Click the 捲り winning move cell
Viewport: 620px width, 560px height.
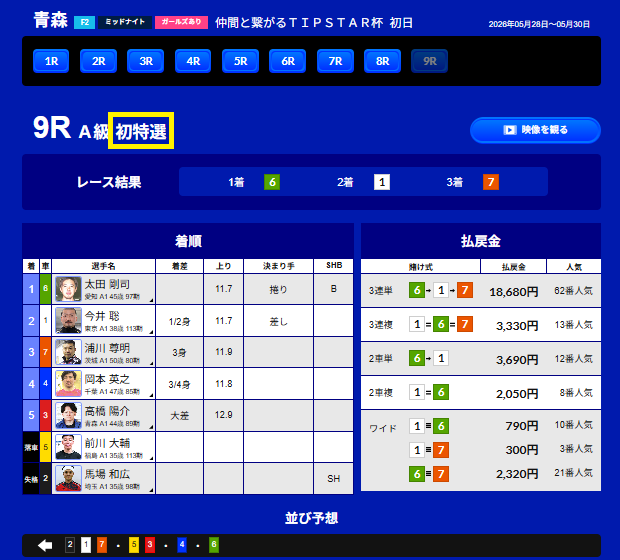pyautogui.click(x=278, y=289)
